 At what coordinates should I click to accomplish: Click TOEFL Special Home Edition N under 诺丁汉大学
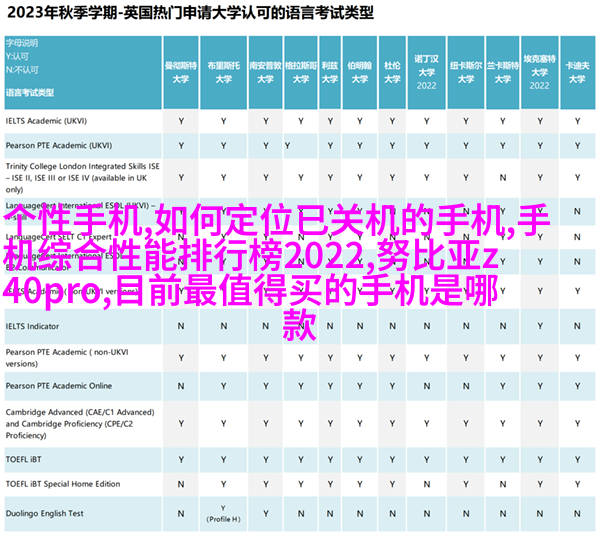(x=427, y=484)
